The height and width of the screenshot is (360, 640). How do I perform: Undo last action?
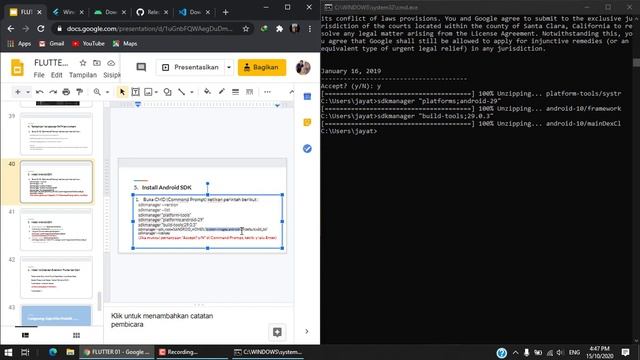(40, 92)
